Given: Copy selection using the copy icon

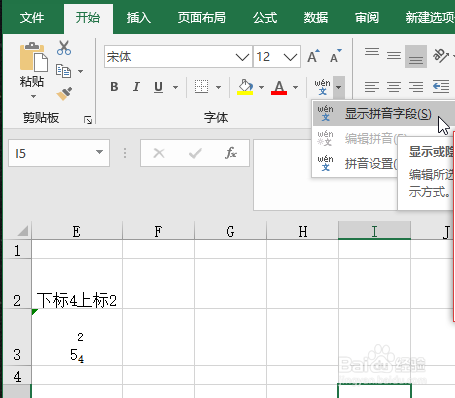Looking at the screenshot, I should click(x=63, y=71).
